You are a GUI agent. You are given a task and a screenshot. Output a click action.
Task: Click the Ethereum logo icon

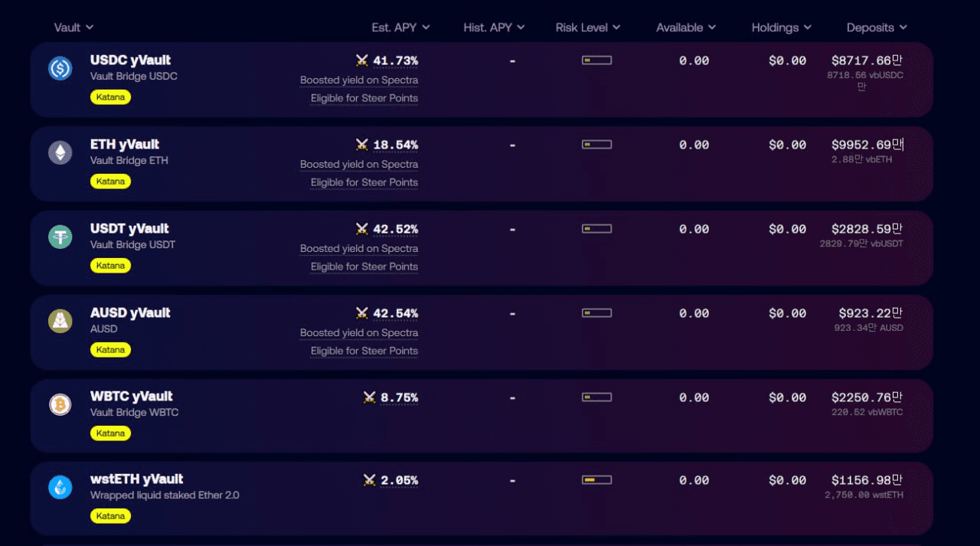pyautogui.click(x=60, y=153)
